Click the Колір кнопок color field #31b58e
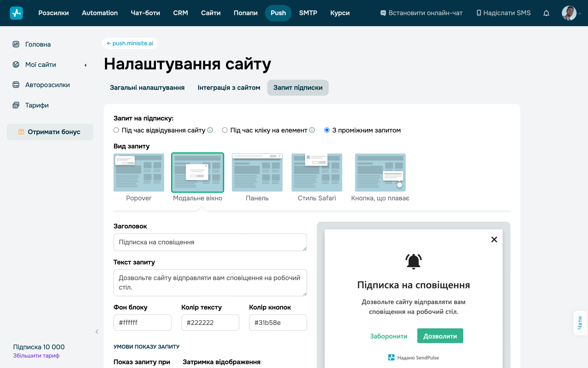The height and width of the screenshot is (368, 588). (278, 322)
